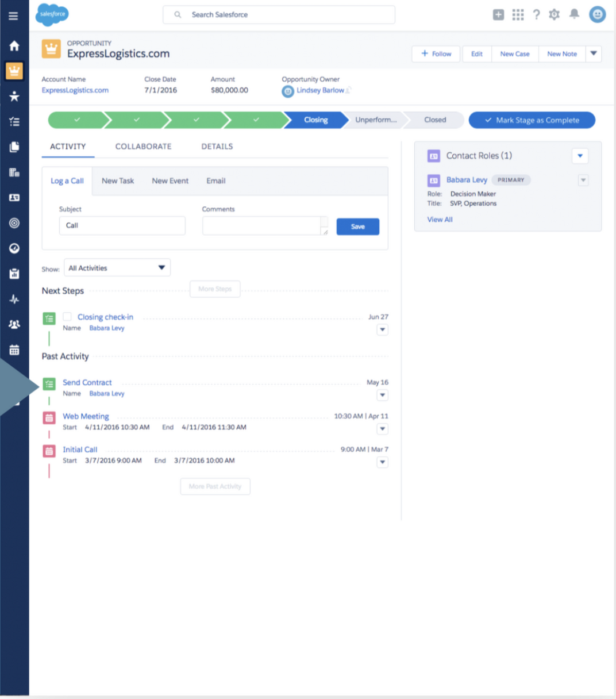The height and width of the screenshot is (699, 616).
Task: Select the Email composer tab
Action: 216,180
